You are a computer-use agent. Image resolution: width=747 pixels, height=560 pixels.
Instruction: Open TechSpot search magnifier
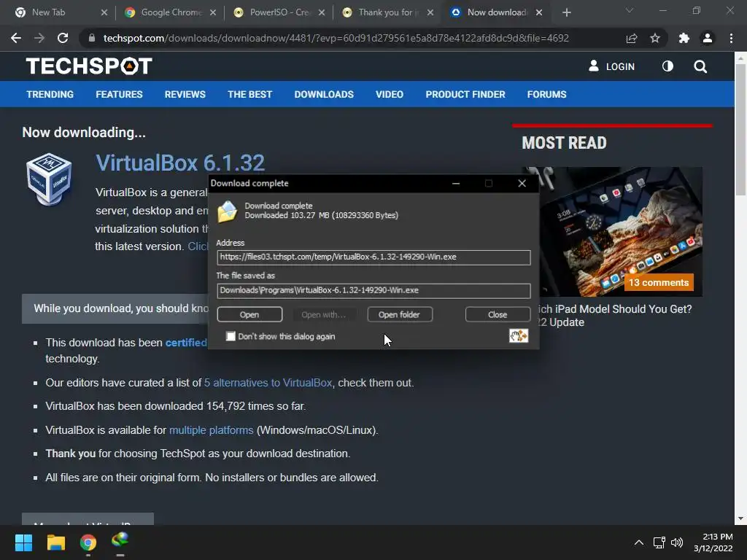tap(700, 66)
